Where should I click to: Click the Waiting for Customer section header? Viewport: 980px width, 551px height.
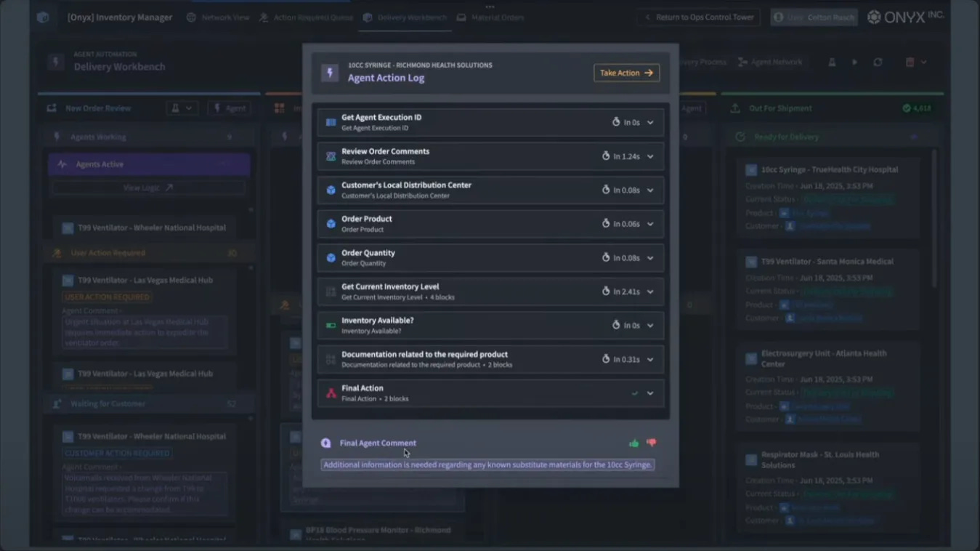[149, 403]
